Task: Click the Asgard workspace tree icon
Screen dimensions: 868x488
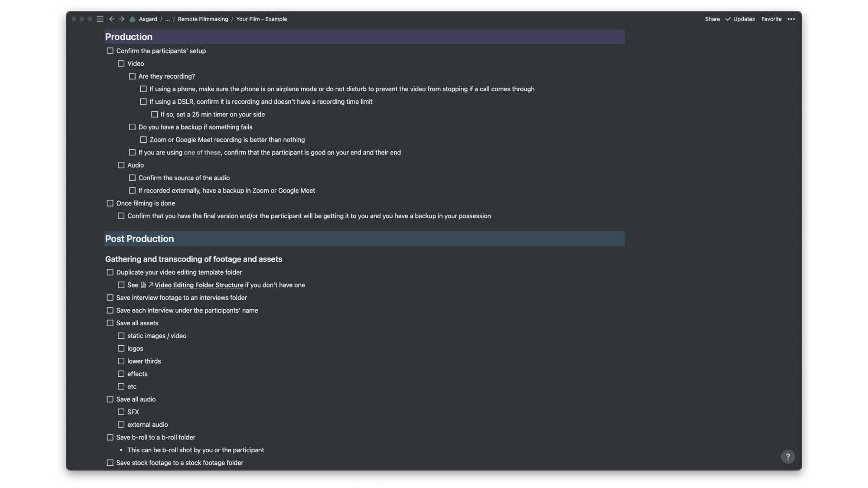Action: click(132, 19)
